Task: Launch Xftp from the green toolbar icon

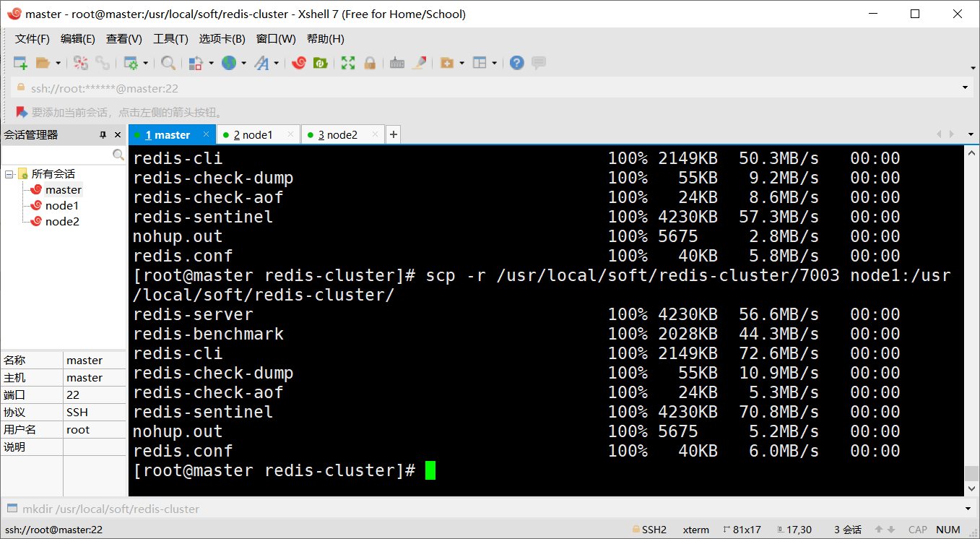Action: [x=320, y=64]
